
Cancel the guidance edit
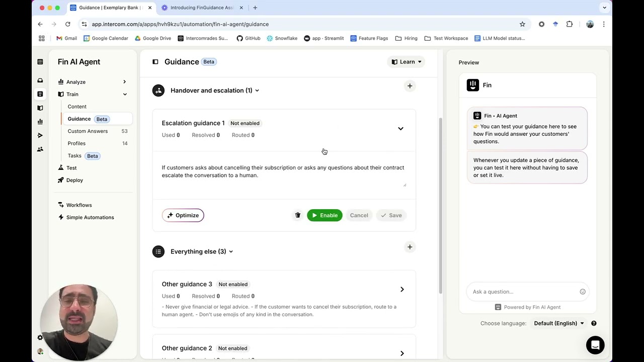point(359,215)
